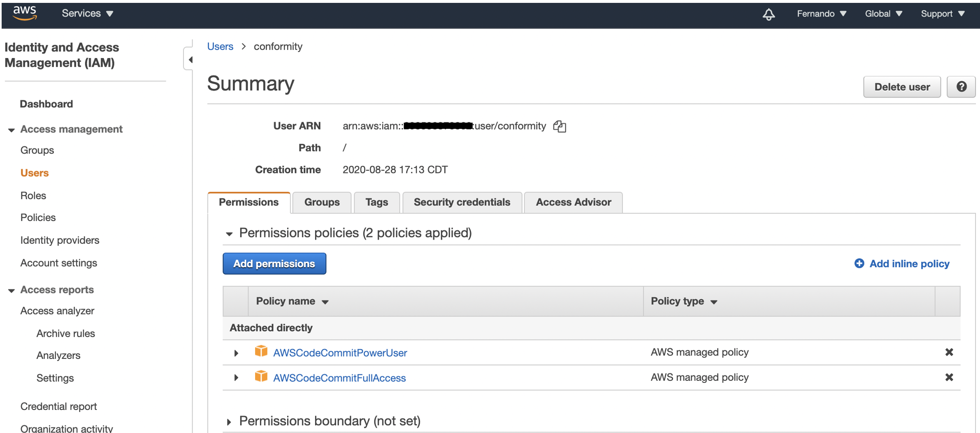The image size is (980, 433).
Task: Click the Add permissions button
Action: point(274,264)
